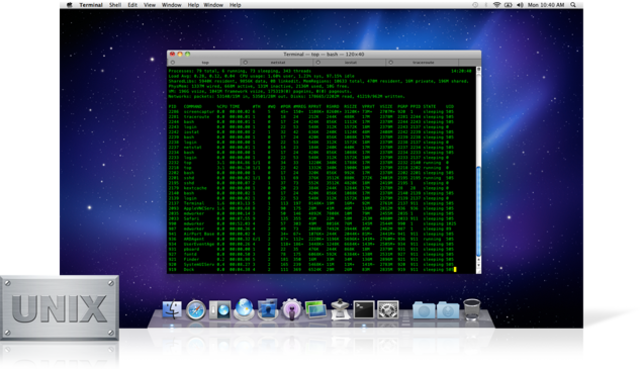Close the traceroute tab with its circle button

[391, 62]
